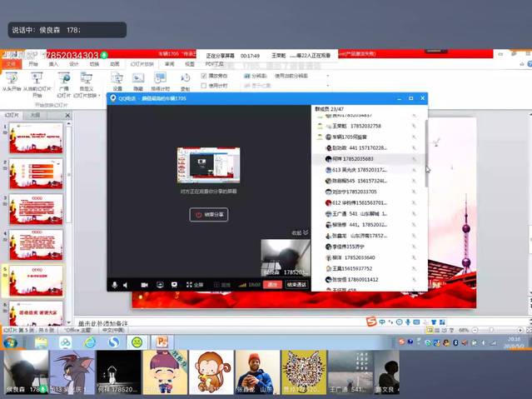This screenshot has height=399, width=532.
Task: Click 从头开始 slideshow icon
Action: [x=12, y=78]
